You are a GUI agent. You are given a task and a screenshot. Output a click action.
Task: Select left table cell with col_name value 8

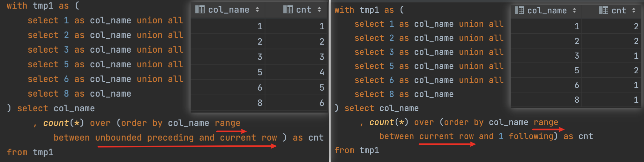(260, 103)
